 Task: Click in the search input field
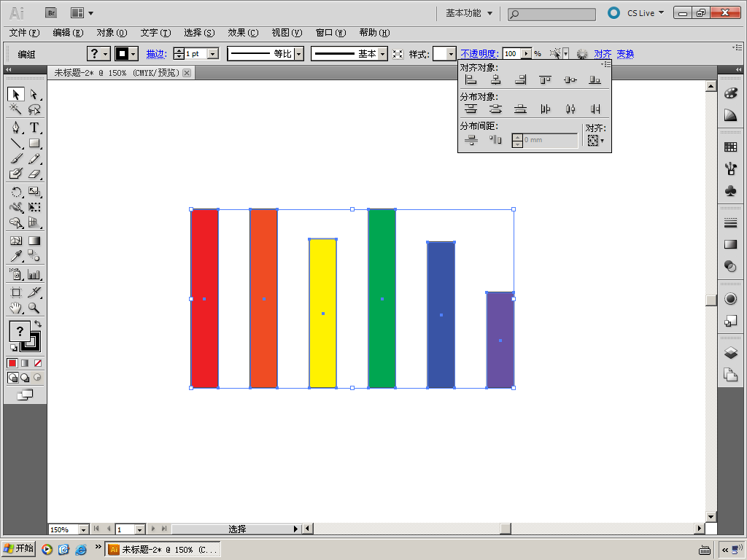click(x=551, y=15)
